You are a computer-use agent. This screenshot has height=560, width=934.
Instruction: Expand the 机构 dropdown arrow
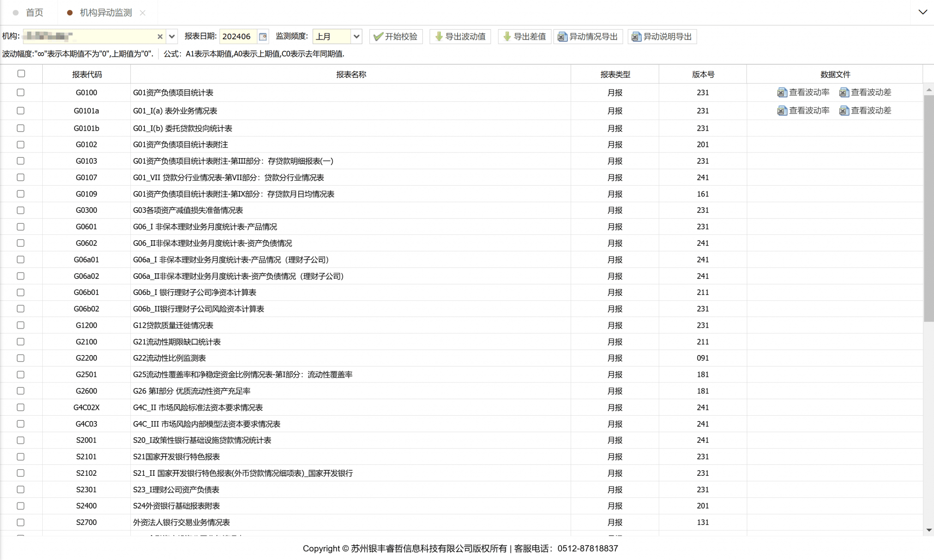coord(172,36)
